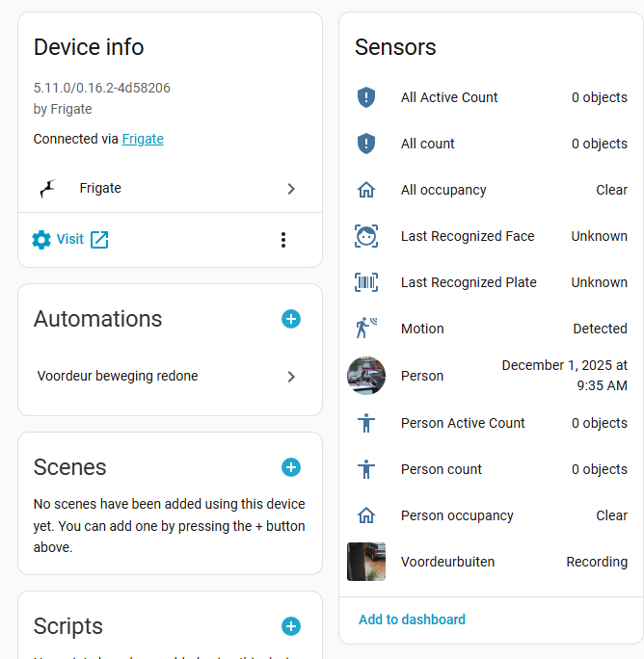
Task: Click Add to dashboard button
Action: pyautogui.click(x=412, y=619)
